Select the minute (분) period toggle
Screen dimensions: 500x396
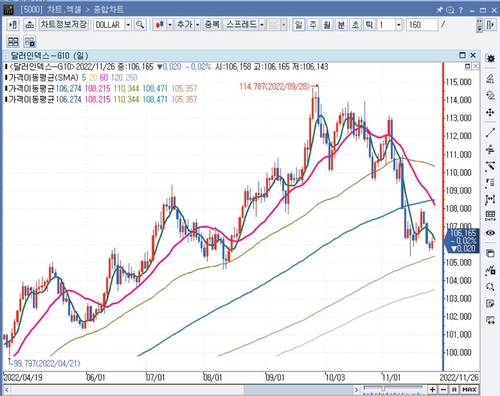click(x=341, y=25)
